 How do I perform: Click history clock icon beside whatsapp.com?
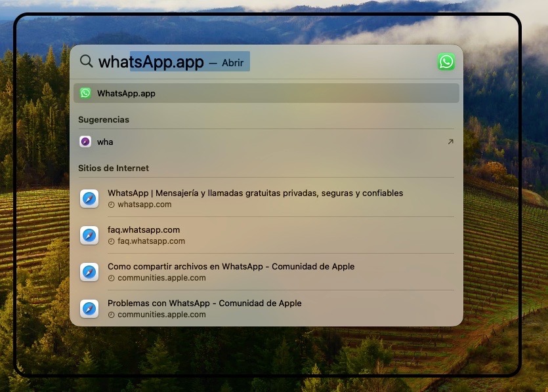click(111, 205)
